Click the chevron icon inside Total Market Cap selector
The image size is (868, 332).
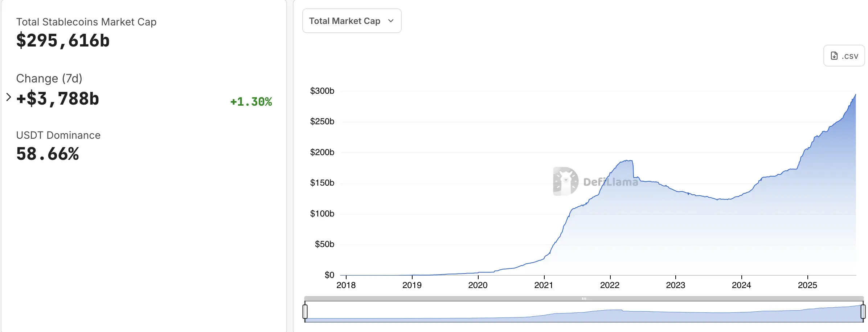[391, 21]
